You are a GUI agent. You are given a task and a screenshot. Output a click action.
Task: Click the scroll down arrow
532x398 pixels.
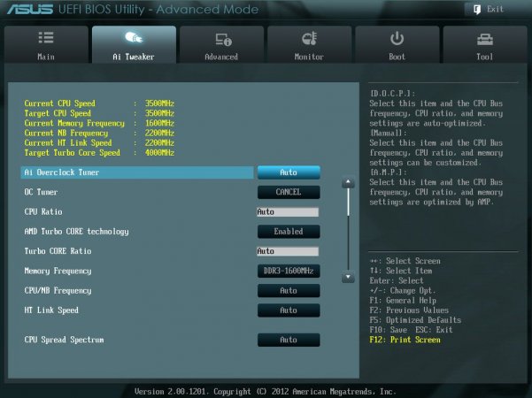pos(348,277)
